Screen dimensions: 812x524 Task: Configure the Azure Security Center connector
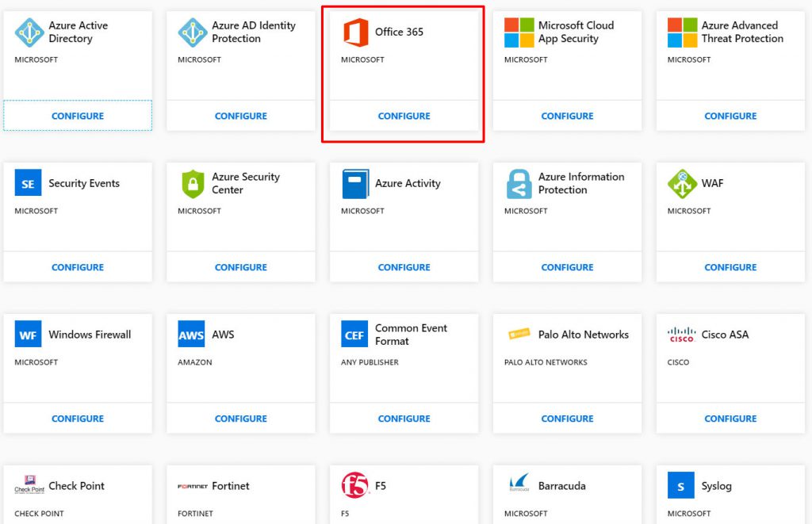tap(241, 266)
